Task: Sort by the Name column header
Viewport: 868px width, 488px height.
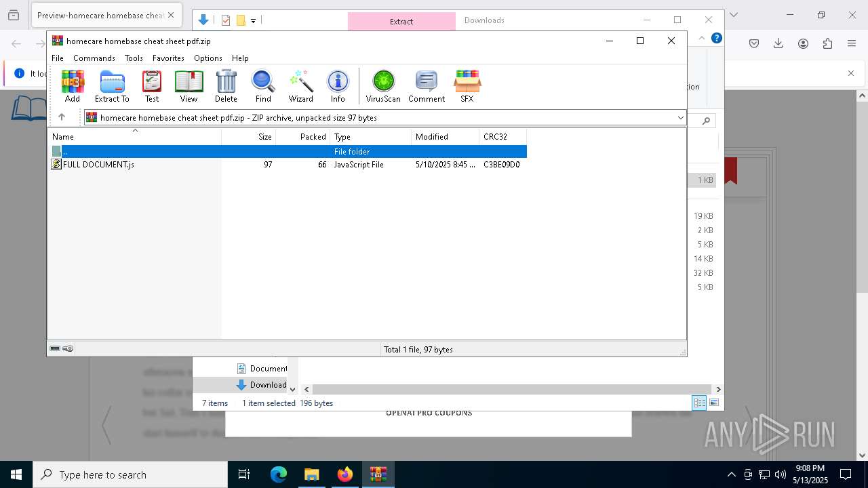Action: (x=134, y=137)
